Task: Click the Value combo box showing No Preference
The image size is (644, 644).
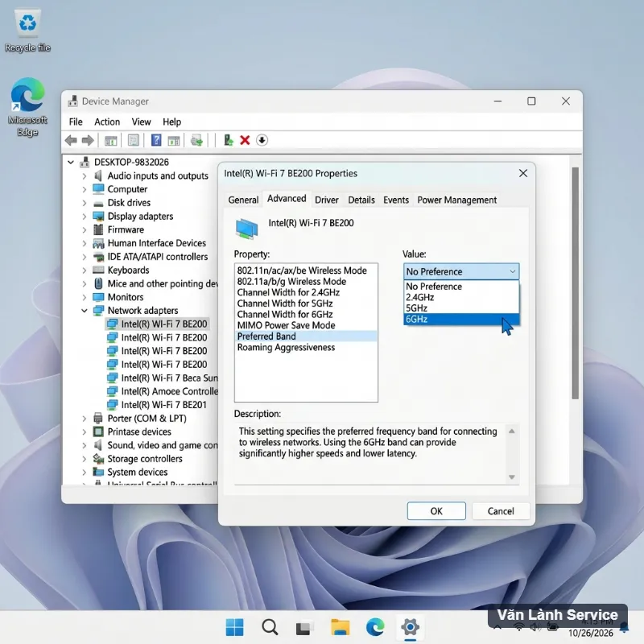Action: pos(460,271)
